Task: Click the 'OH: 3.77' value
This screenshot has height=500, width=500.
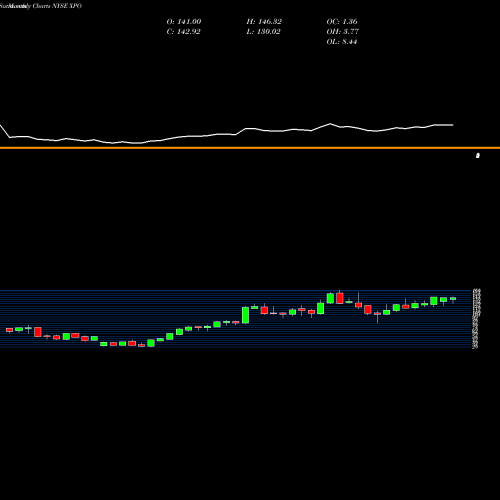Action: point(342,32)
